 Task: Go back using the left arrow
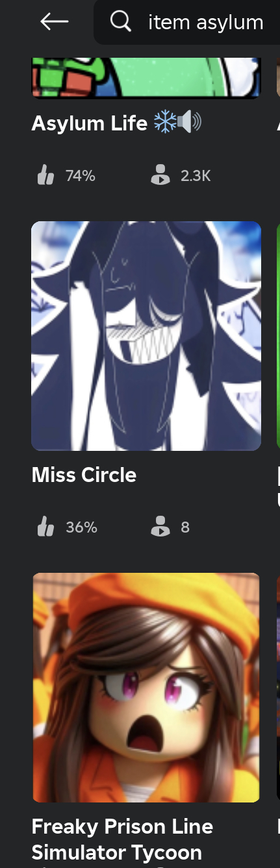[54, 22]
